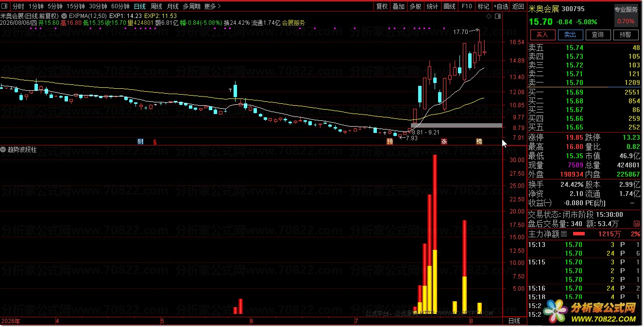Viewport: 644px width, 327px height.
Task: Click the 查询 query button
Action: click(598, 34)
